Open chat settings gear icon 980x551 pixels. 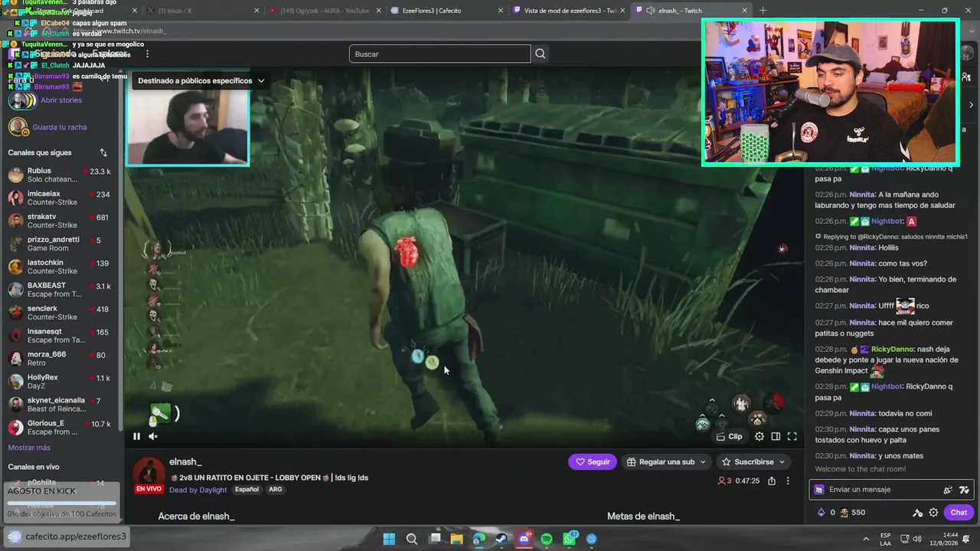(933, 513)
